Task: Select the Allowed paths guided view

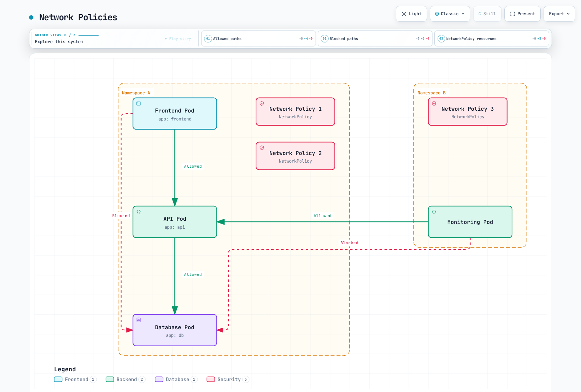Action: coord(259,38)
